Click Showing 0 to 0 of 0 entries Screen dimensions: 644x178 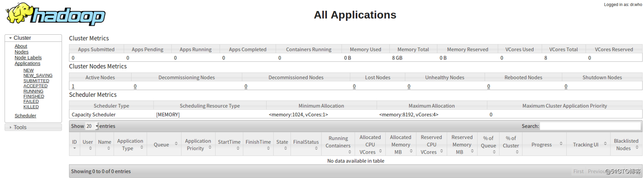pyautogui.click(x=101, y=172)
